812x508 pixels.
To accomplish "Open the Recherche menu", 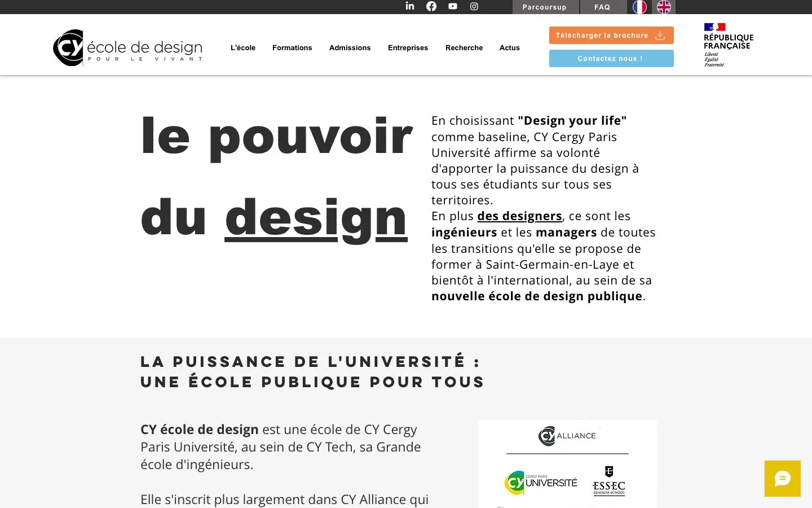I will pos(464,48).
